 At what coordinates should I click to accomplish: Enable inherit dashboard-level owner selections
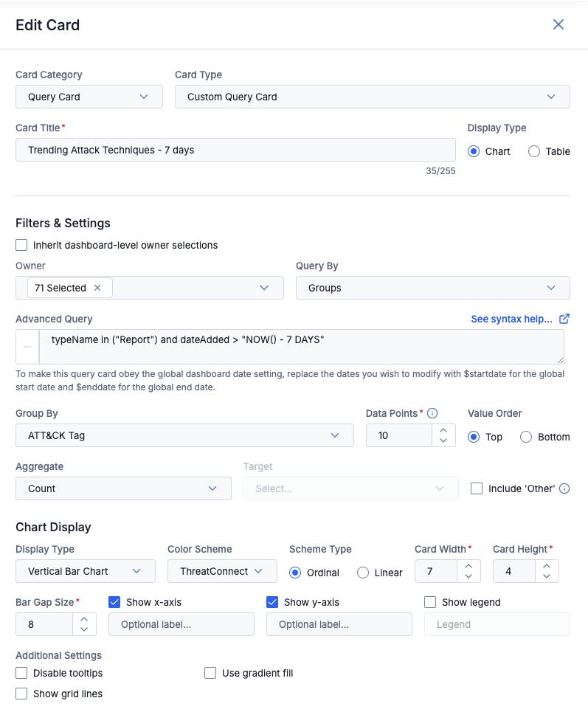[x=21, y=245]
